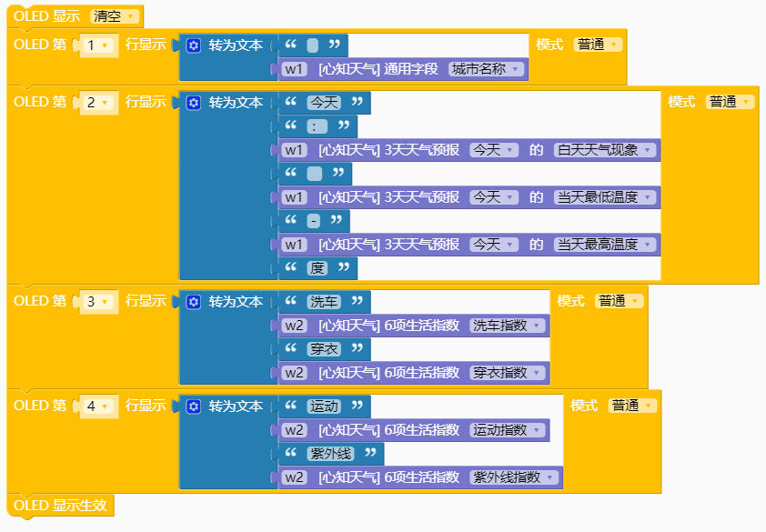The width and height of the screenshot is (766, 532).
Task: Click w1 variable in 白天天气现象 block
Action: click(294, 150)
